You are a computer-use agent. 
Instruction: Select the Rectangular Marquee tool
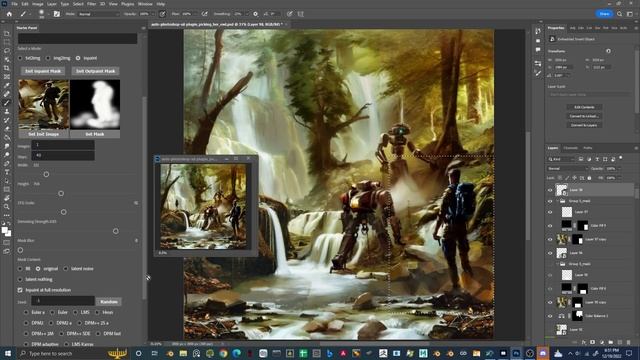(7, 42)
